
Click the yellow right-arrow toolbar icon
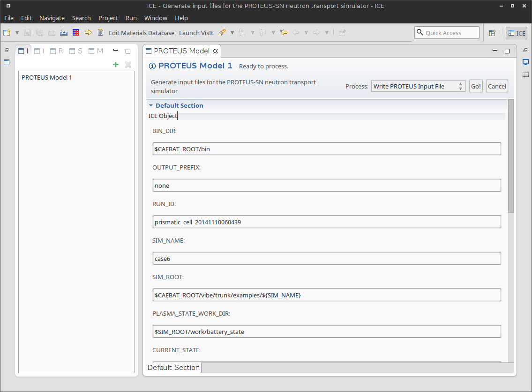tap(88, 33)
